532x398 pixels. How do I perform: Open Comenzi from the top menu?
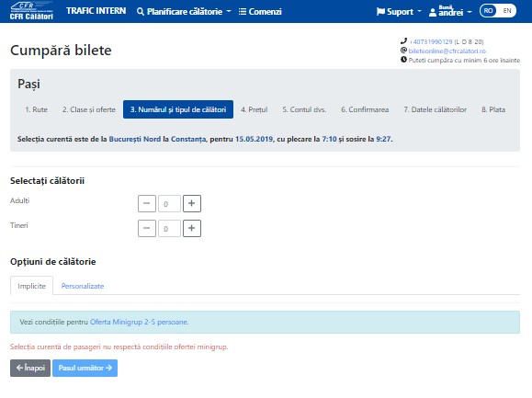(x=260, y=12)
